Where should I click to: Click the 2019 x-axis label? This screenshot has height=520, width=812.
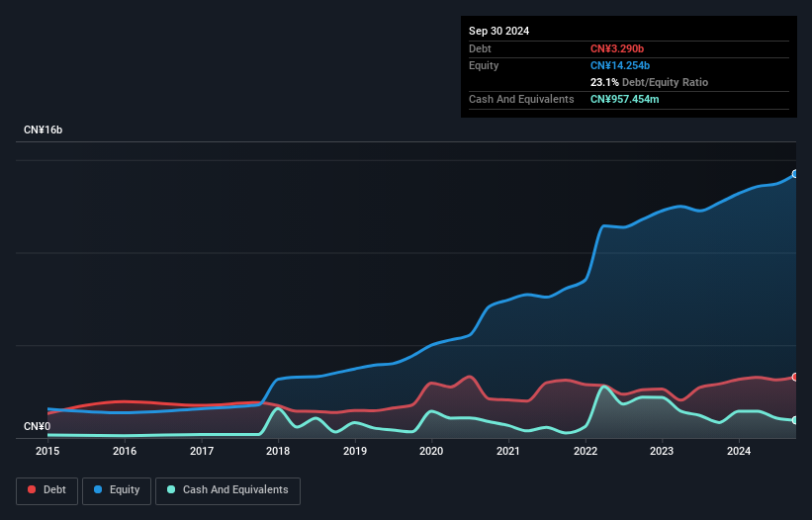point(355,451)
